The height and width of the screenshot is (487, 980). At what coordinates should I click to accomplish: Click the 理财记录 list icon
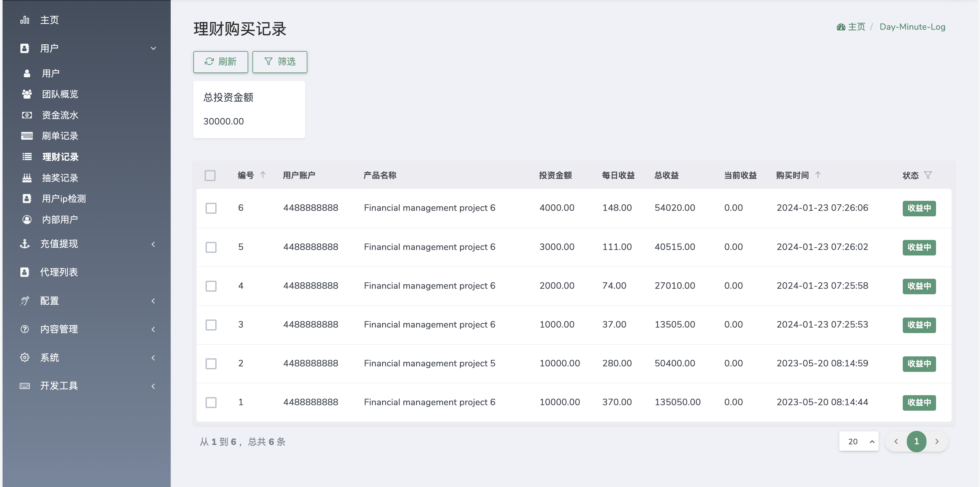(x=27, y=157)
